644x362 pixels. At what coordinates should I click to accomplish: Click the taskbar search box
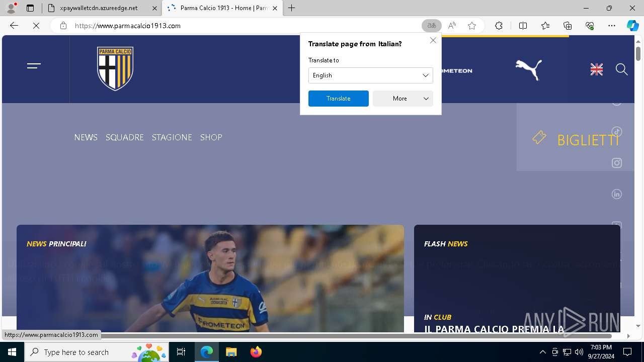point(97,352)
